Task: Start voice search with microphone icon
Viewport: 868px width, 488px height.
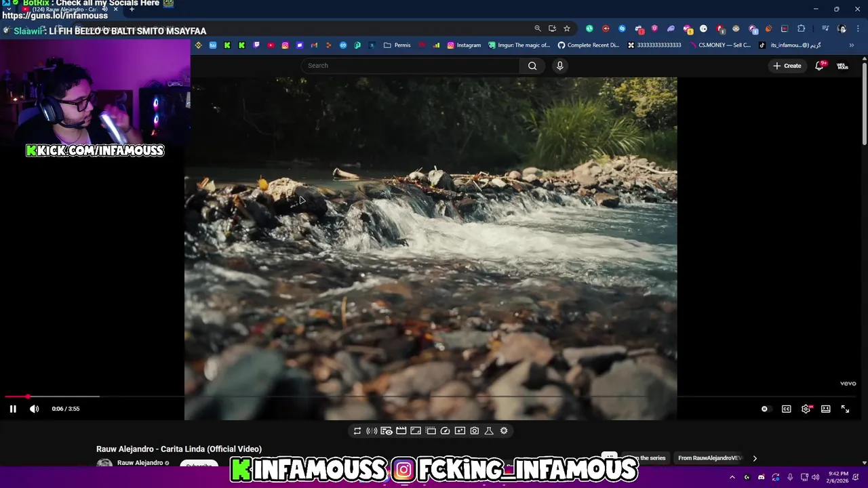Action: (559, 66)
